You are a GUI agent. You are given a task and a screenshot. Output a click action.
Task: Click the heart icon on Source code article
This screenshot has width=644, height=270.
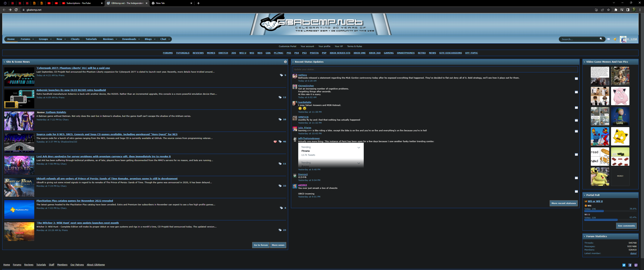tap(275, 142)
